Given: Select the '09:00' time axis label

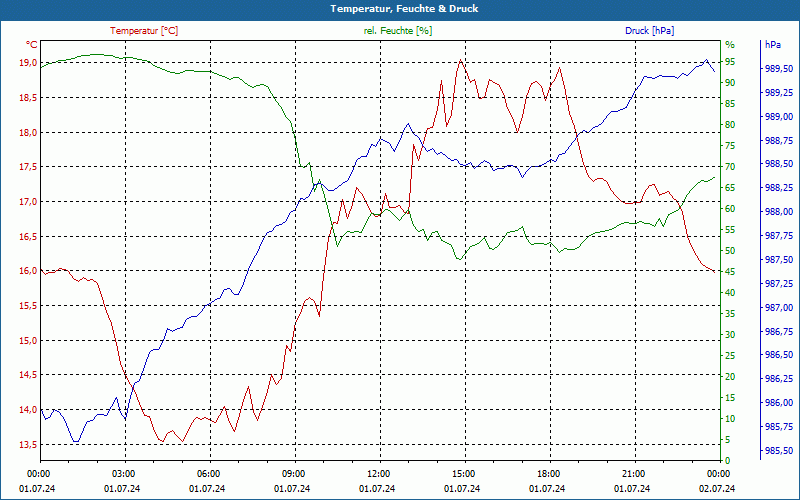Looking at the screenshot, I should click(293, 473).
